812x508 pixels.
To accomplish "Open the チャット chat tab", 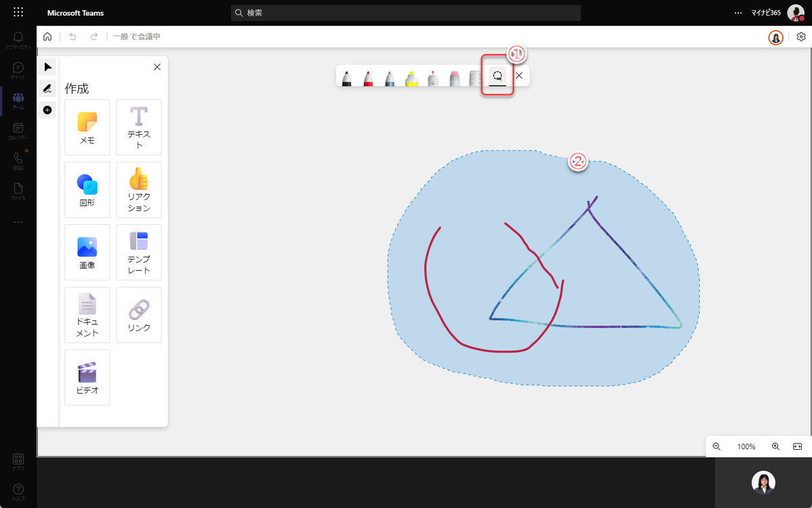I will point(18,70).
